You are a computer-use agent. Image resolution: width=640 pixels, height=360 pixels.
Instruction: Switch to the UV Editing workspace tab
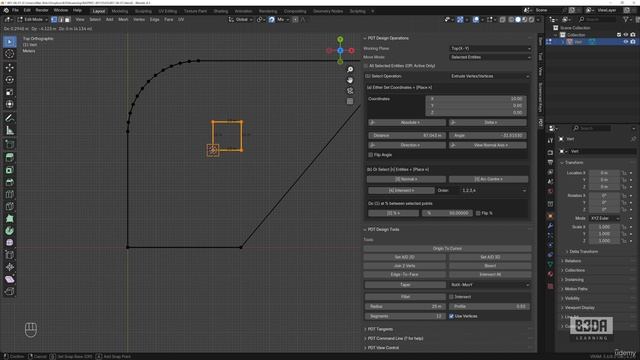168,11
